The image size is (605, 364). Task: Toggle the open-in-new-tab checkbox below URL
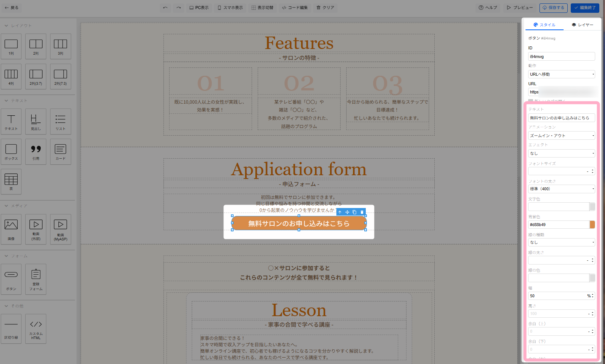pos(530,101)
